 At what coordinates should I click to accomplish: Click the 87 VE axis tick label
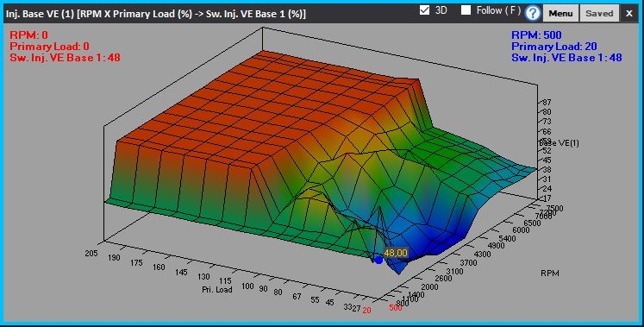click(547, 103)
